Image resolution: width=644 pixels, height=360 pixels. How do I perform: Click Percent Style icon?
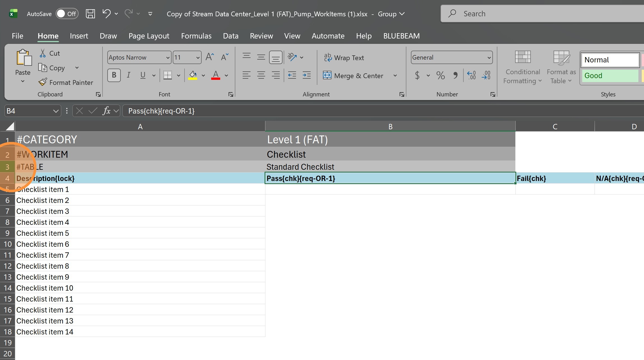(x=441, y=75)
